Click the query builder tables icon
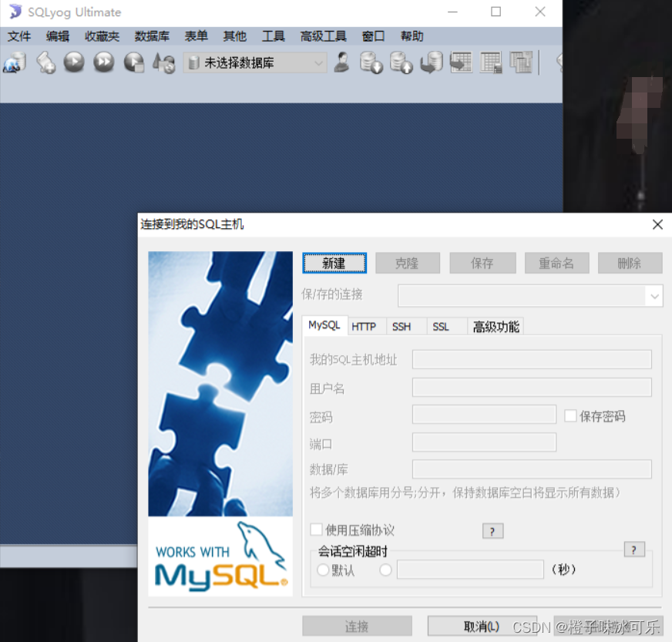Screen dimensions: 672x642 521,62
